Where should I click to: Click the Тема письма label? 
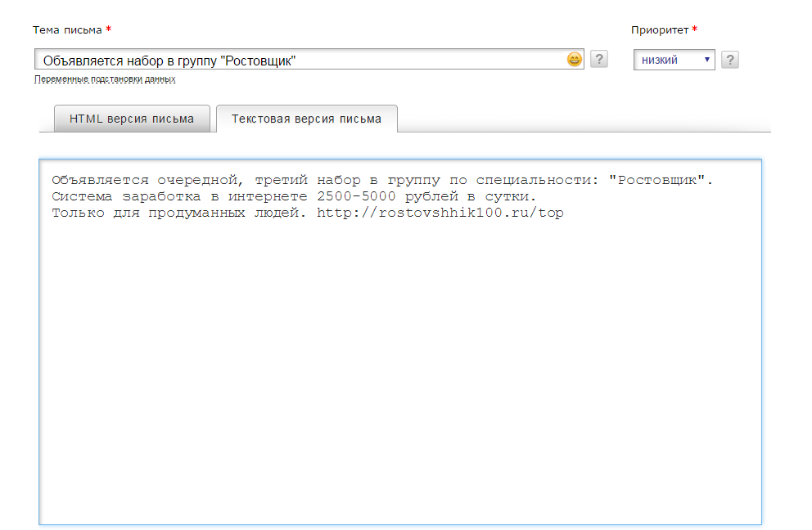click(x=67, y=30)
